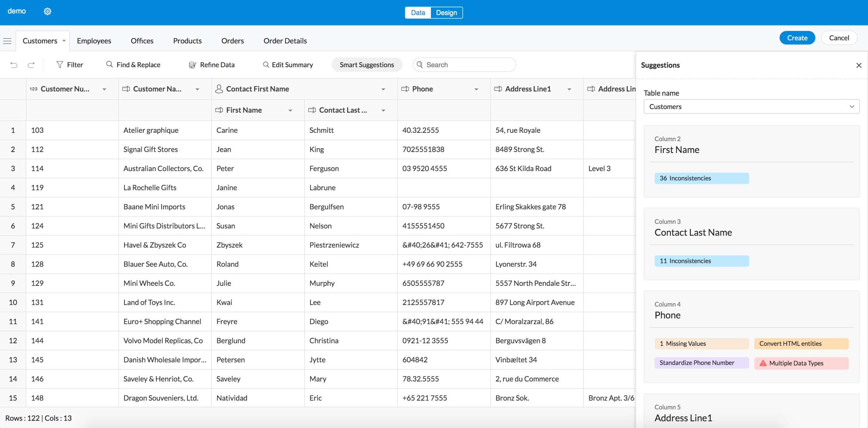This screenshot has width=868, height=428.
Task: Click the redo arrow icon
Action: click(31, 65)
